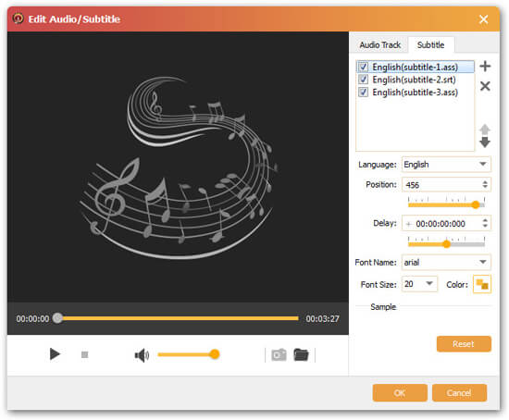This screenshot has height=420, width=509.
Task: Open the Font Size dropdown
Action: tap(419, 284)
